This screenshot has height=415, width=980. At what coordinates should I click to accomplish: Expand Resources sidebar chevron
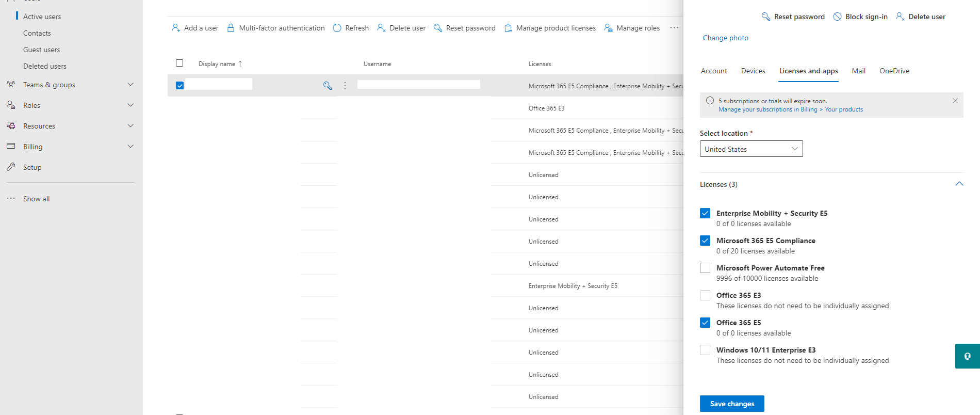click(x=130, y=125)
